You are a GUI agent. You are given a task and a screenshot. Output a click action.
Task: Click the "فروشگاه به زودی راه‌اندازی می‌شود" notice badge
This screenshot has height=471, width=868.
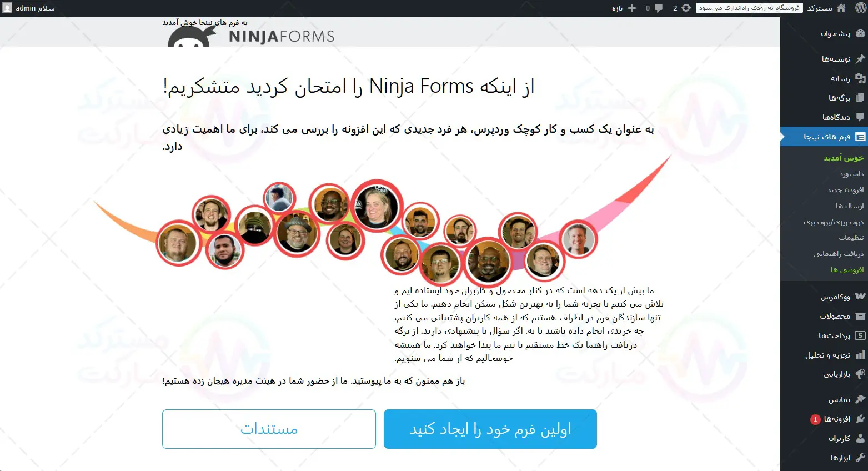click(x=749, y=8)
